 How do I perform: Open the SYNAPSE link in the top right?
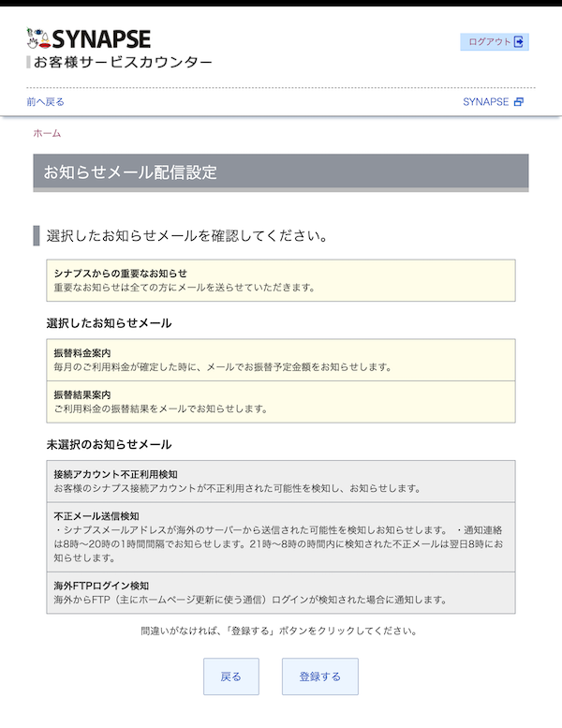pos(484,101)
